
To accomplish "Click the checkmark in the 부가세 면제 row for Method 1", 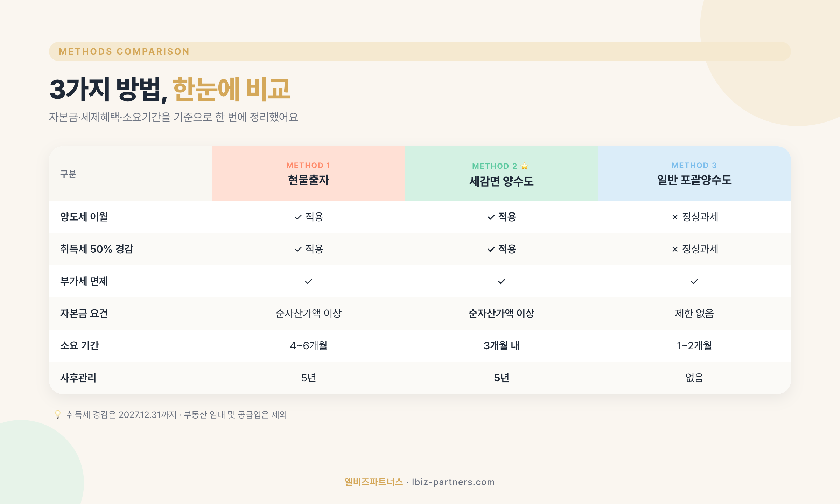I will (x=309, y=281).
